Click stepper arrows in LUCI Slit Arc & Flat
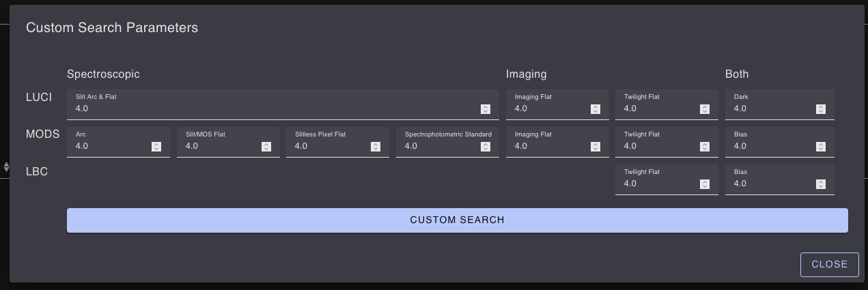The width and height of the screenshot is (868, 290). tap(485, 109)
